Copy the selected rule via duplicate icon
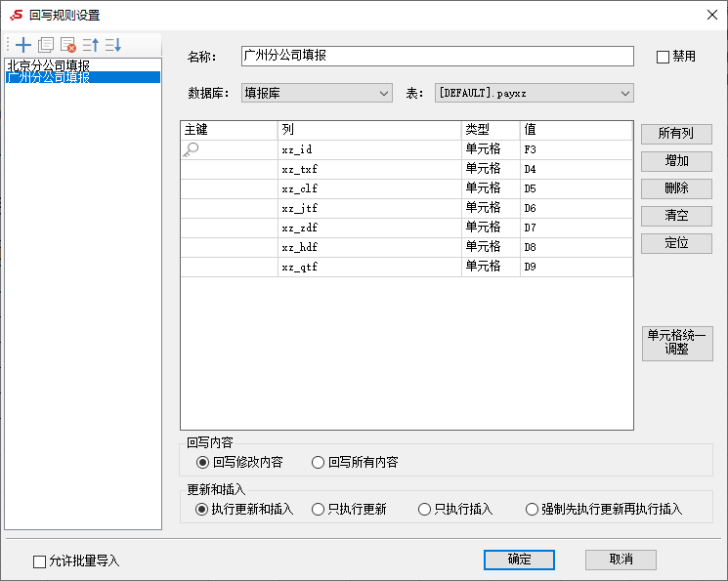The width and height of the screenshot is (728, 581). 46,45
